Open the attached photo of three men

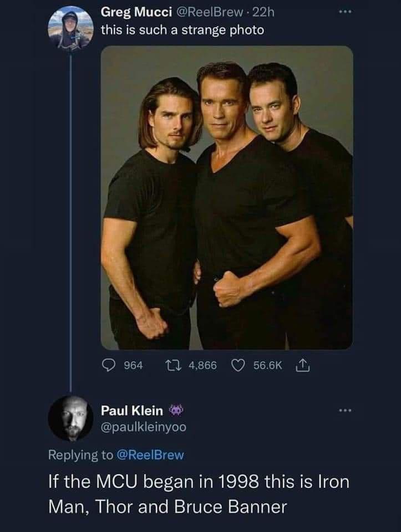(x=227, y=197)
